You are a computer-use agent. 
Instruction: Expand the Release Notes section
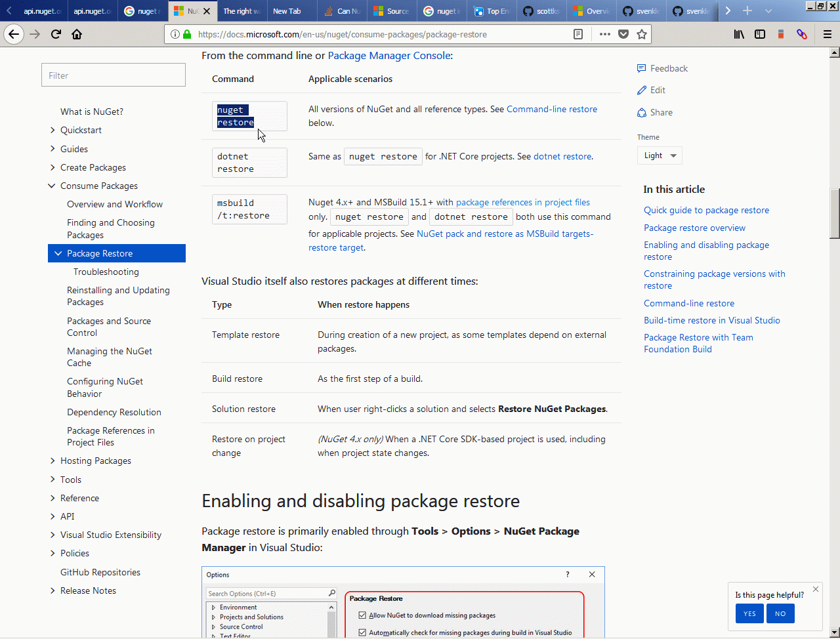tap(52, 590)
